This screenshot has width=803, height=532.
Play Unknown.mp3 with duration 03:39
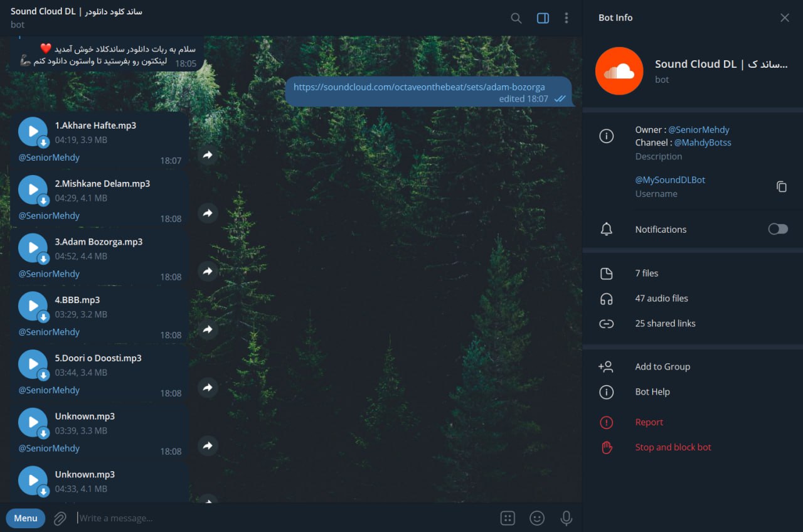[33, 423]
